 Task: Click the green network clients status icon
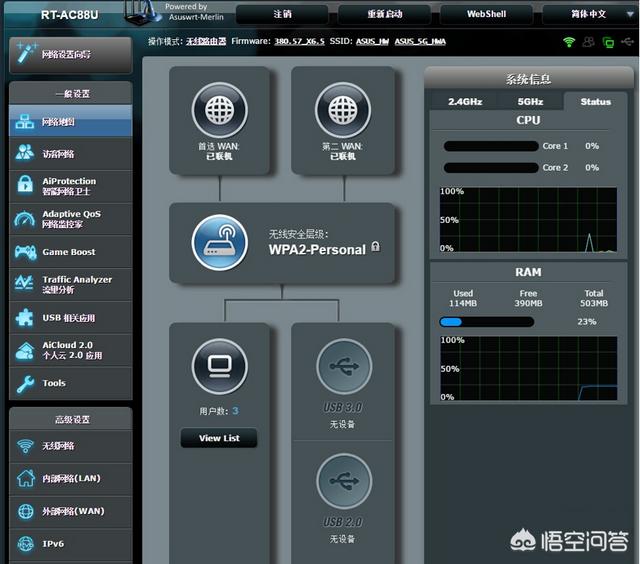coord(608,42)
